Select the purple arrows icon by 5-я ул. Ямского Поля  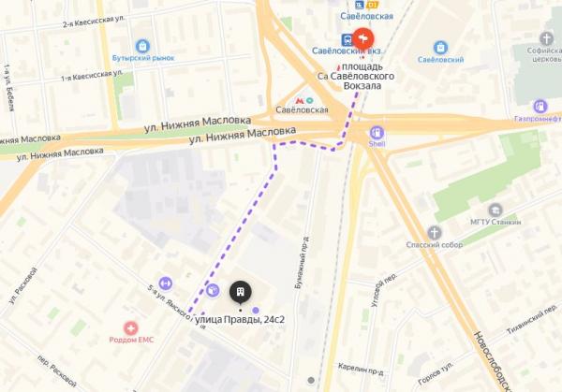(165, 283)
